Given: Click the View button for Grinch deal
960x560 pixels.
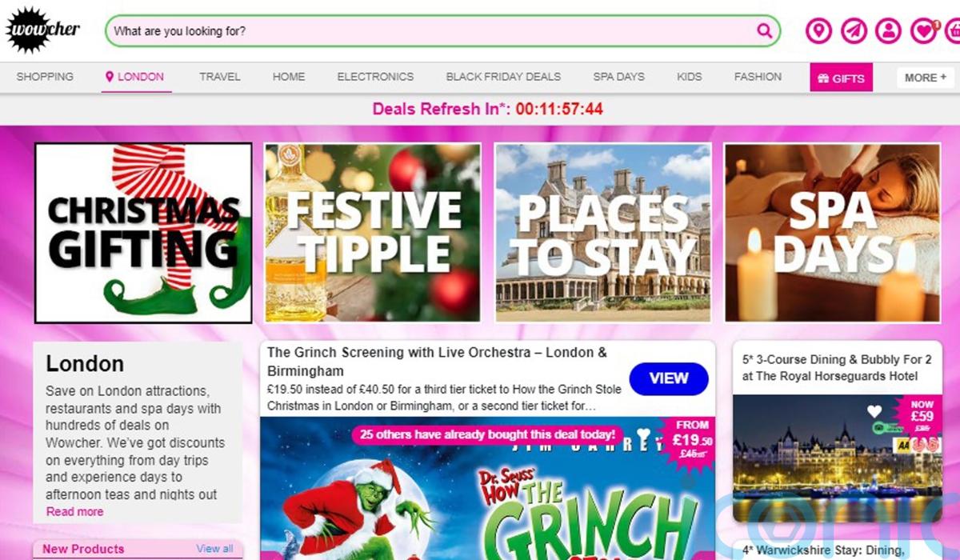Looking at the screenshot, I should tap(669, 378).
